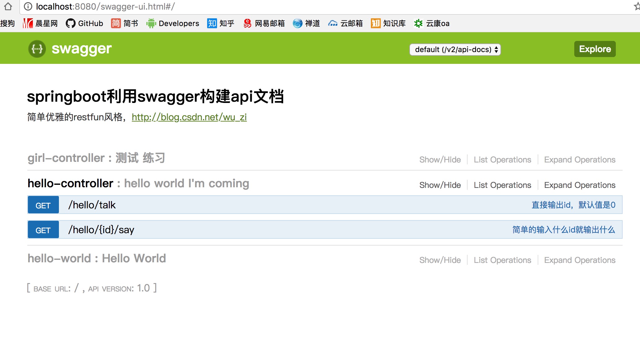Click Expand Operations for girl-controller
Screen dimensions: 640x364
(580, 160)
